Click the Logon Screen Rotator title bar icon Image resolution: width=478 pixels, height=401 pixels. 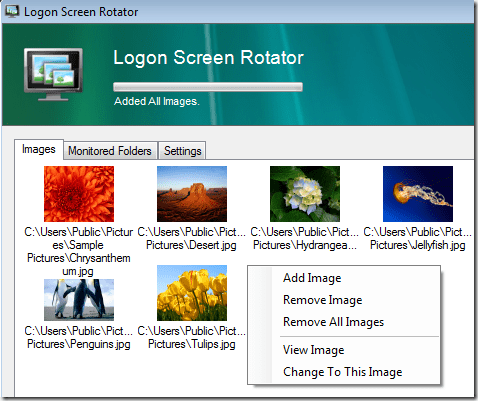point(12,11)
